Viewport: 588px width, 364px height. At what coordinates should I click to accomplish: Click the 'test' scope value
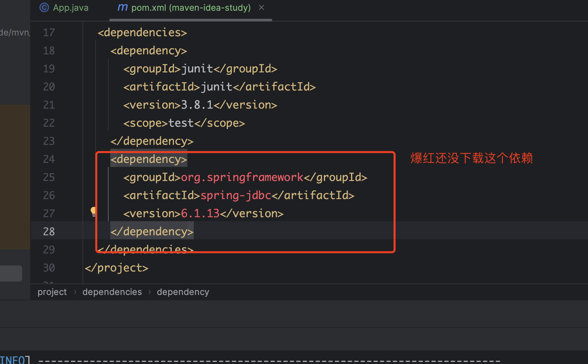181,123
